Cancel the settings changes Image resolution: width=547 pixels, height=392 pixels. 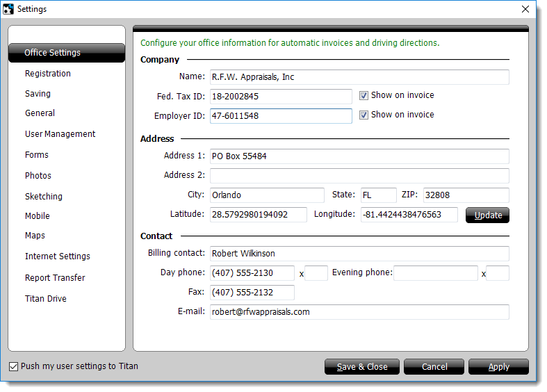[x=434, y=367]
